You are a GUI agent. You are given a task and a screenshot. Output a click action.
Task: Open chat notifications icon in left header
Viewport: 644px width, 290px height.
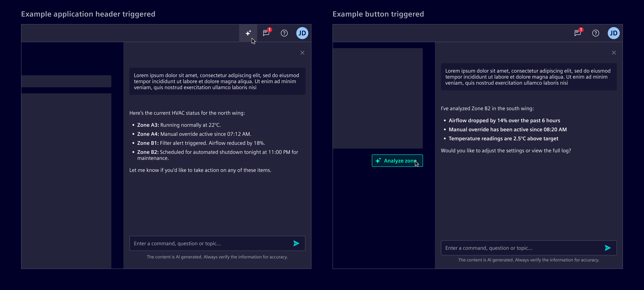[266, 33]
